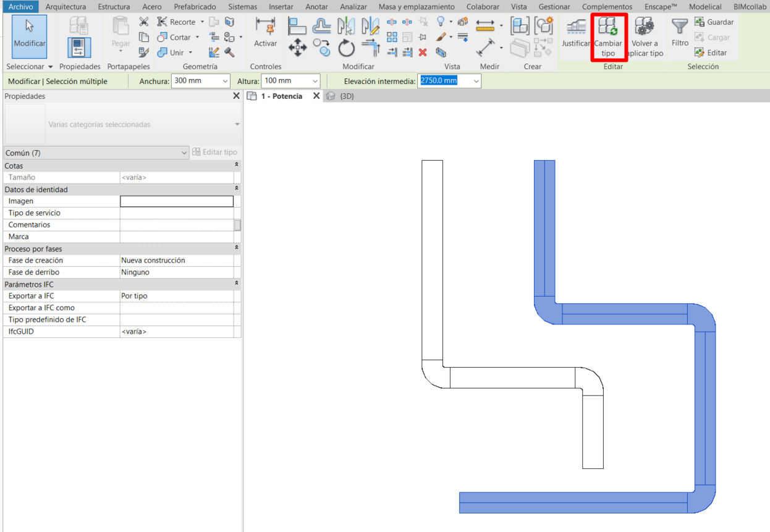
Task: Click Volver a aplicar tipo tool
Action: pos(645,38)
